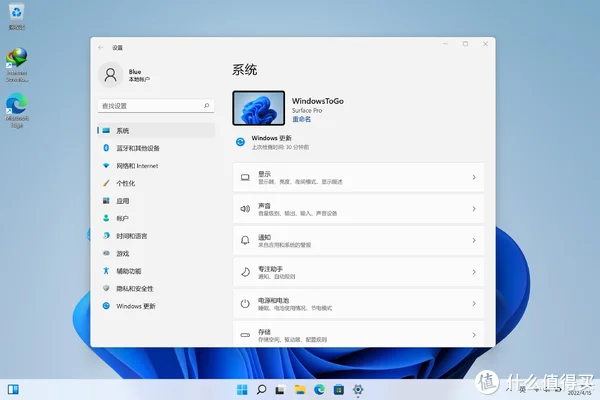
Task: Select 时间和语言 in the sidebar
Action: pos(156,236)
